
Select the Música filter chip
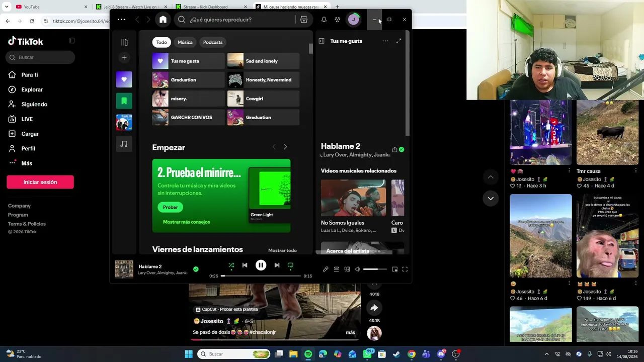pos(185,42)
